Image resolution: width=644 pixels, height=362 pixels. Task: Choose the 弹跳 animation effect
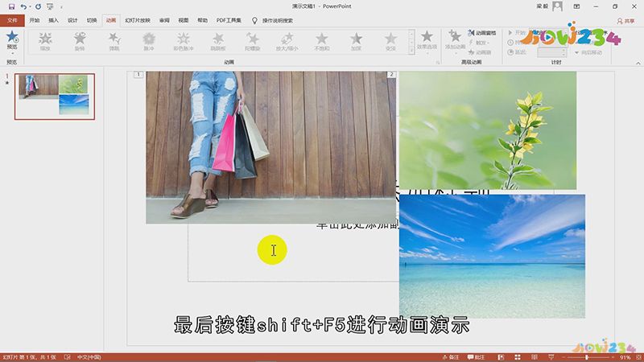(114, 41)
